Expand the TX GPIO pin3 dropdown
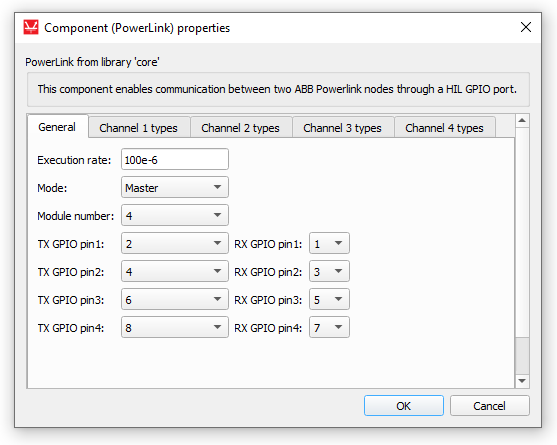The image size is (557, 445). (175, 299)
